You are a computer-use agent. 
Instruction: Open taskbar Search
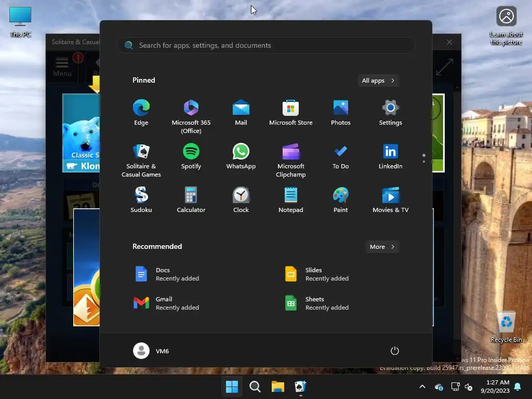coord(255,387)
